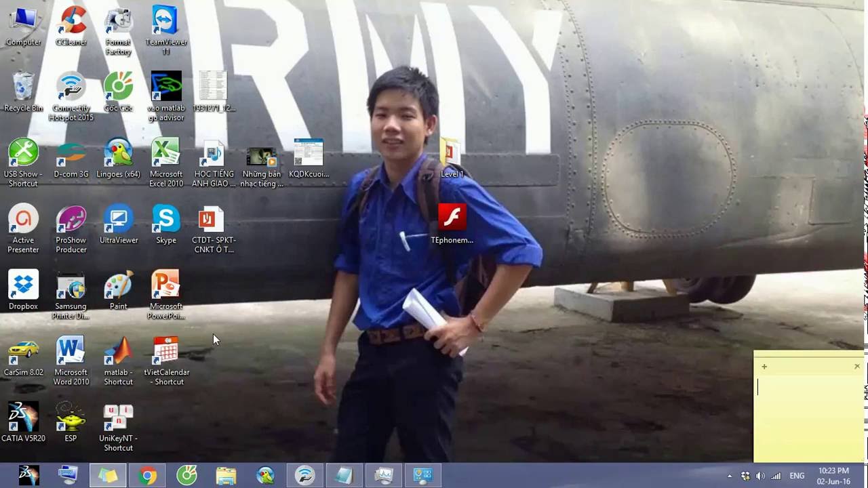Open ProShow Producer
This screenshot has height=488, width=868.
71,229
